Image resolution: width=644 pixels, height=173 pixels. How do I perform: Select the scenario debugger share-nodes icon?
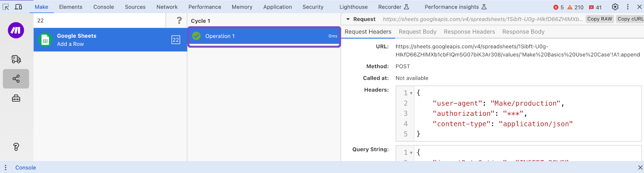click(x=16, y=79)
